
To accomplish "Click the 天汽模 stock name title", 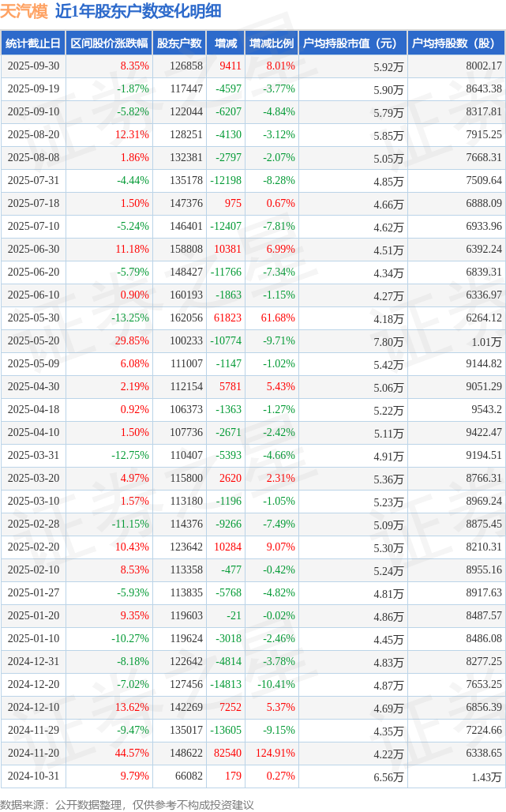I will [24, 11].
